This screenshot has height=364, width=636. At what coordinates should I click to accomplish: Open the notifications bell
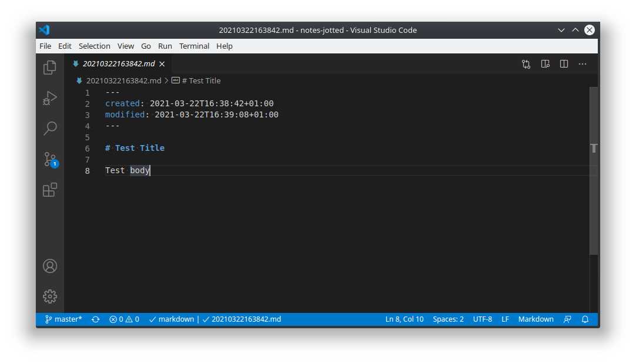585,319
